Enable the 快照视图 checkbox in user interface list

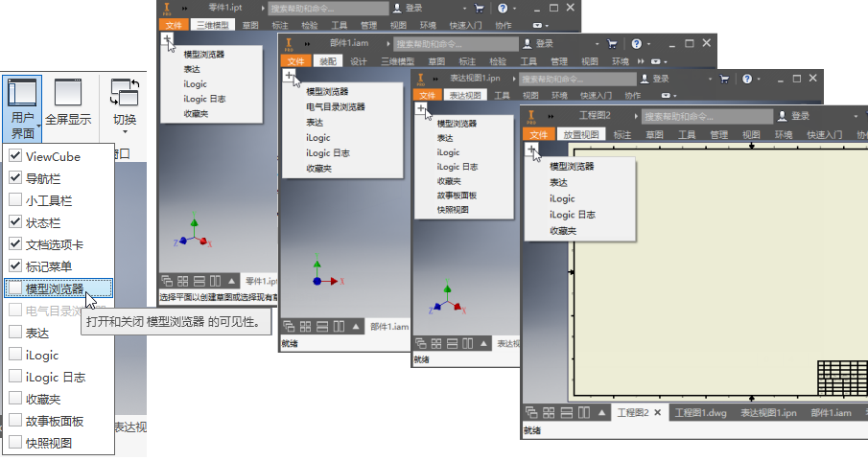(15, 442)
